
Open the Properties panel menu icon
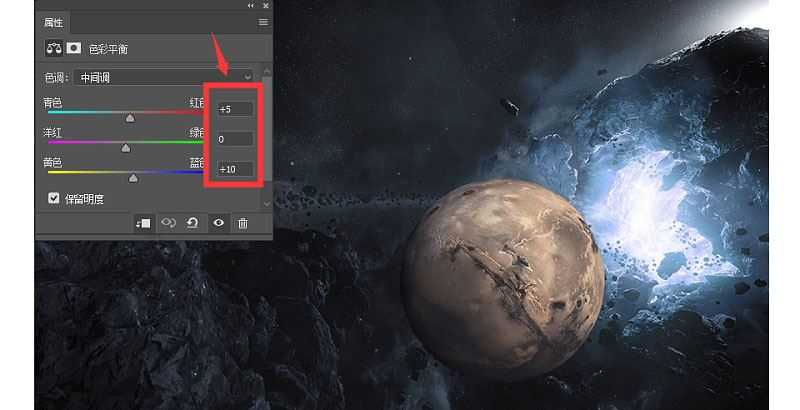[264, 21]
